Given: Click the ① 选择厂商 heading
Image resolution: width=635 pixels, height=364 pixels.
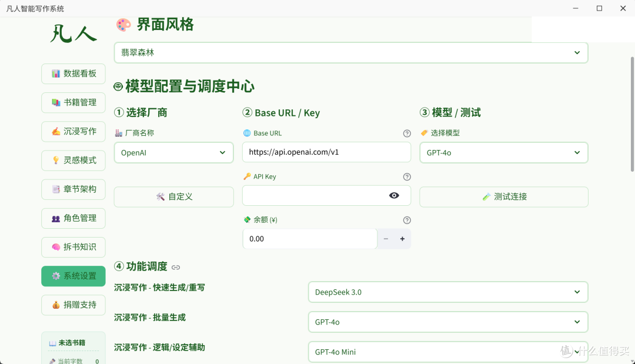Looking at the screenshot, I should [x=141, y=112].
